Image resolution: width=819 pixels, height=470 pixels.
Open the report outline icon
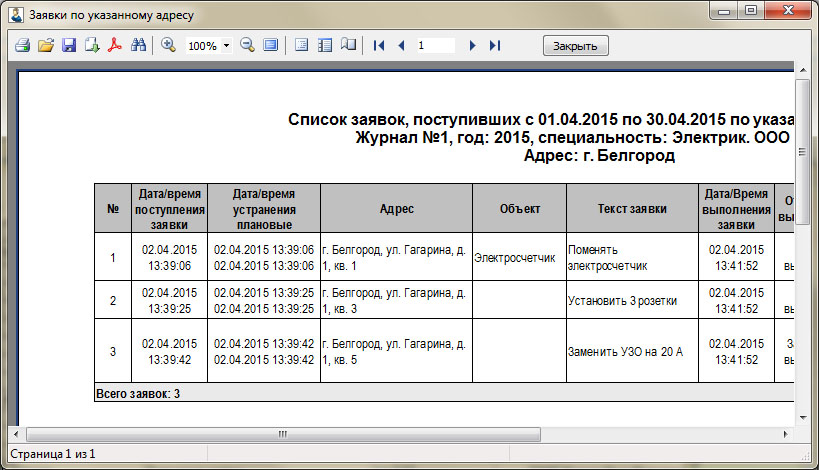click(301, 45)
